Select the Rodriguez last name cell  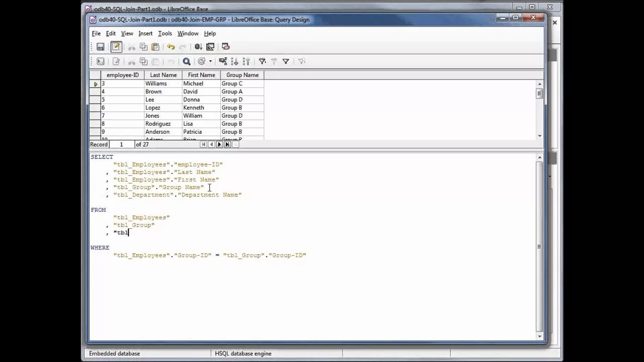click(163, 124)
